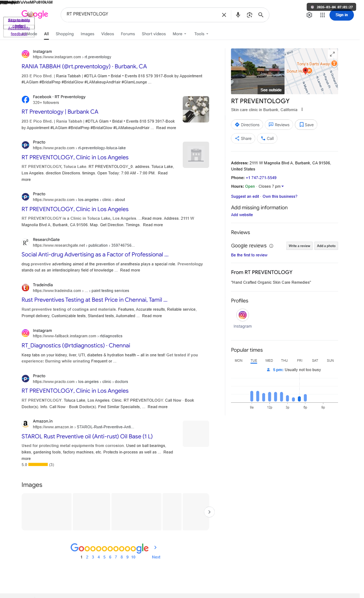Expand Read more on Facebook result

coord(166,128)
